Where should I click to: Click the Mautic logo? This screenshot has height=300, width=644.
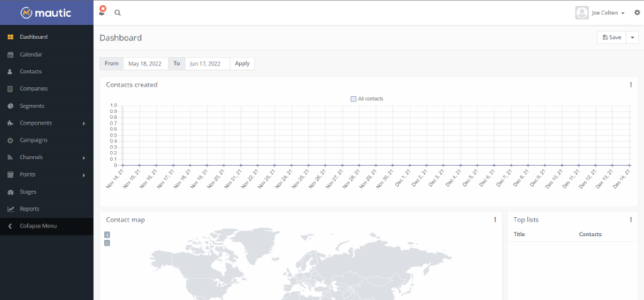point(46,12)
